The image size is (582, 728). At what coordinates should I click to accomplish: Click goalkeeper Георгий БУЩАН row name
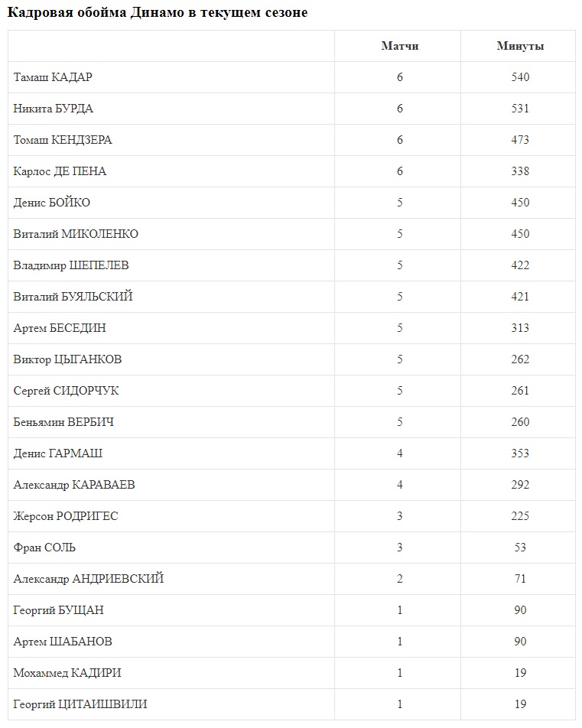tap(59, 610)
